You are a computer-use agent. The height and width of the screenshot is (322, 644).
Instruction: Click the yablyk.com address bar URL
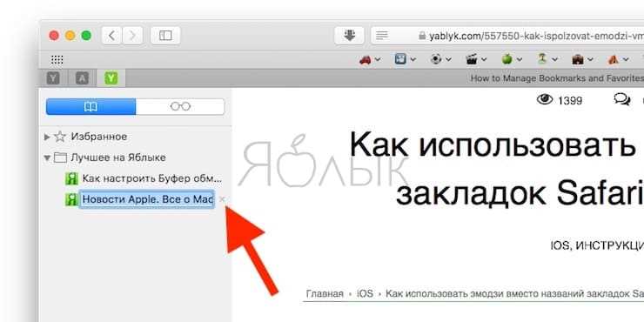[536, 36]
